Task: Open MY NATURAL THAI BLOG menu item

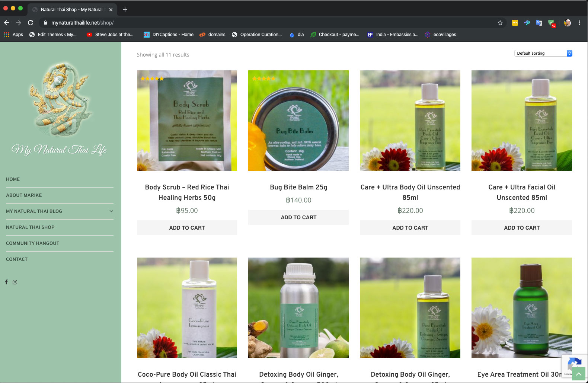Action: [x=34, y=211]
